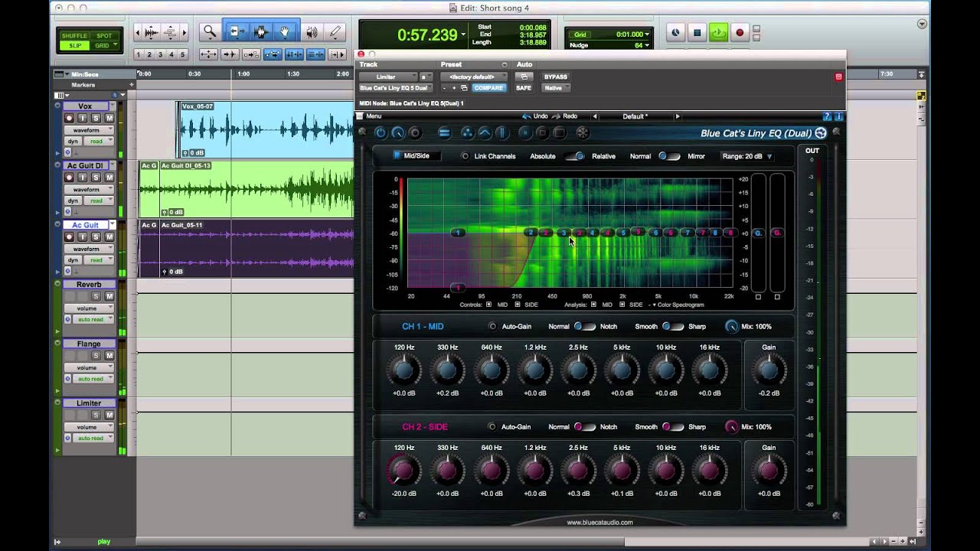Image resolution: width=980 pixels, height=551 pixels.
Task: Go to previous preset arrow
Action: (x=595, y=116)
